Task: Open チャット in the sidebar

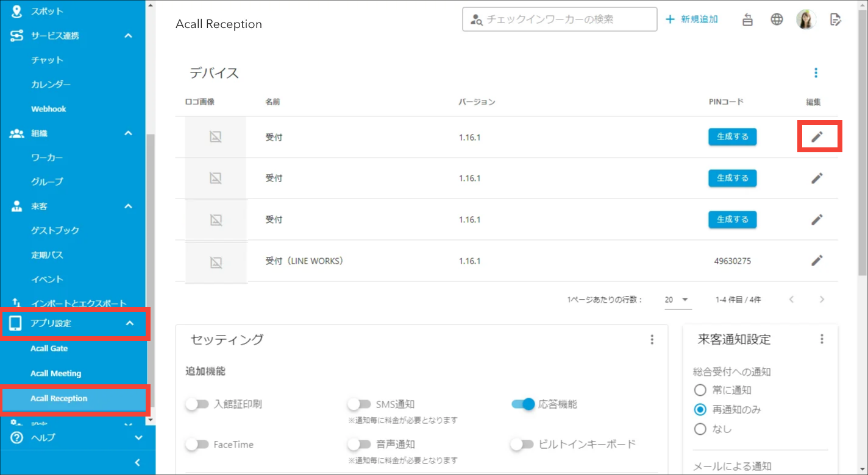Action: pos(47,60)
